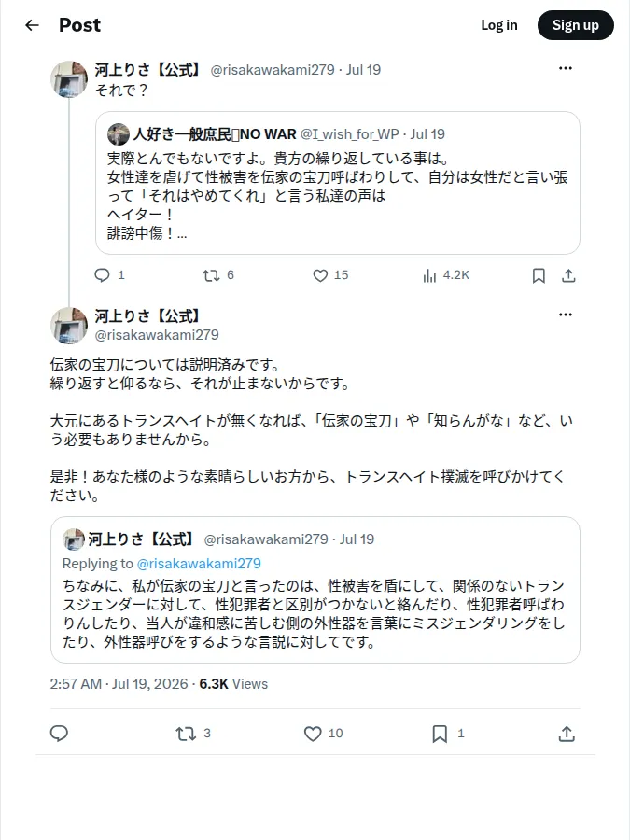The width and height of the screenshot is (630, 840).
Task: Like the top post with 15 likes
Action: (x=330, y=275)
